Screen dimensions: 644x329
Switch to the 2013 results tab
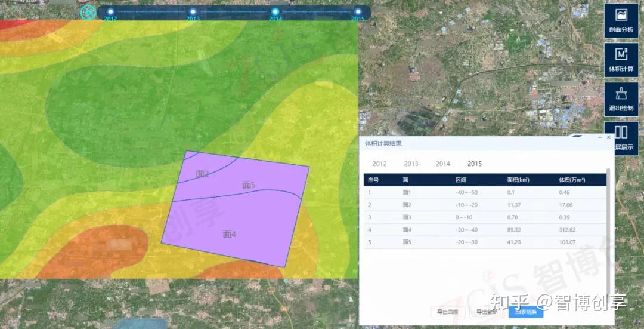click(411, 164)
